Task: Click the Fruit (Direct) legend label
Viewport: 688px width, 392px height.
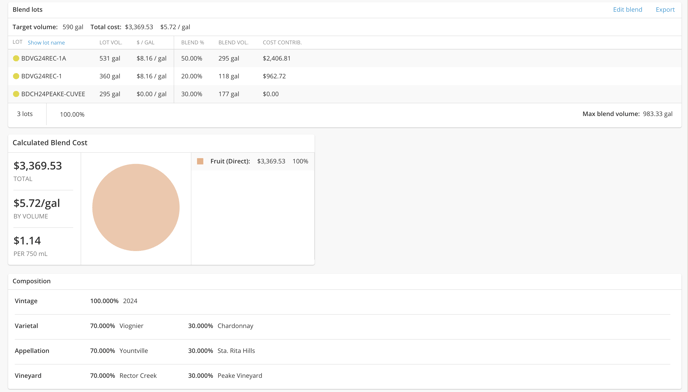Action: (230, 161)
